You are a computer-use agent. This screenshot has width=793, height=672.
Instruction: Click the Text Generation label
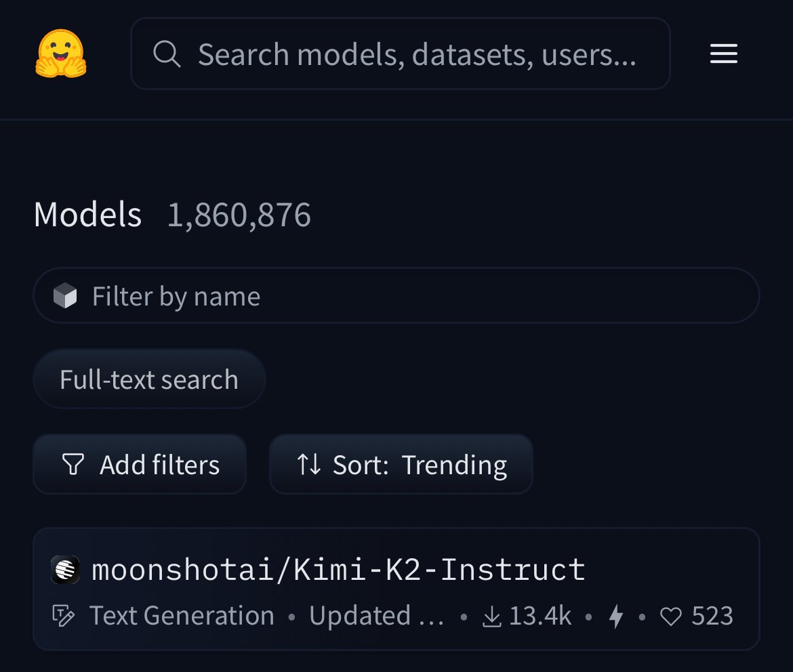coord(182,616)
